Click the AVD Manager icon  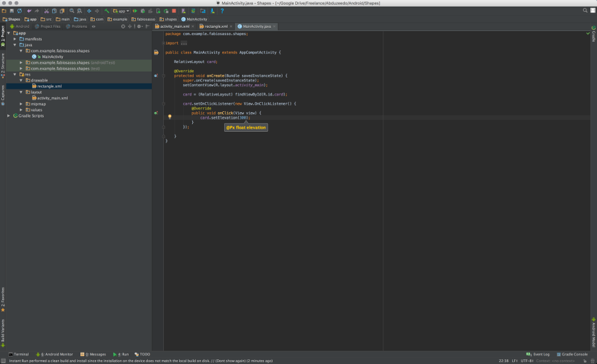point(184,11)
